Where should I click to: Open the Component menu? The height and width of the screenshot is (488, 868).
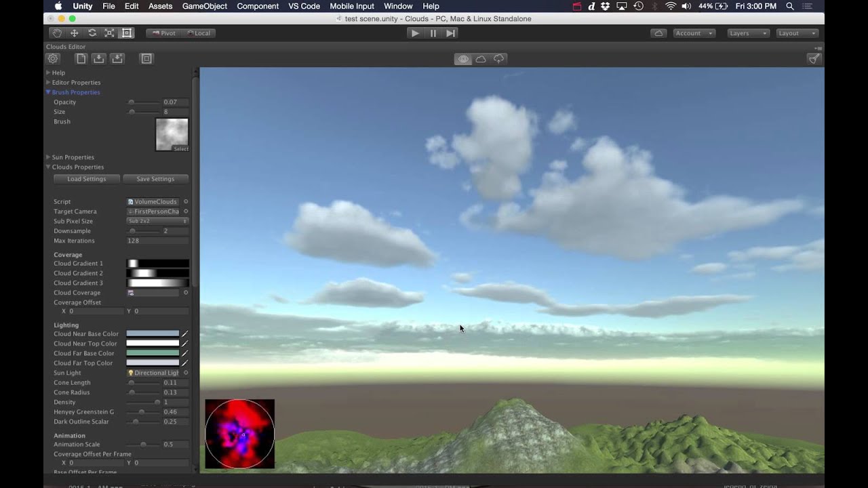[x=258, y=6]
